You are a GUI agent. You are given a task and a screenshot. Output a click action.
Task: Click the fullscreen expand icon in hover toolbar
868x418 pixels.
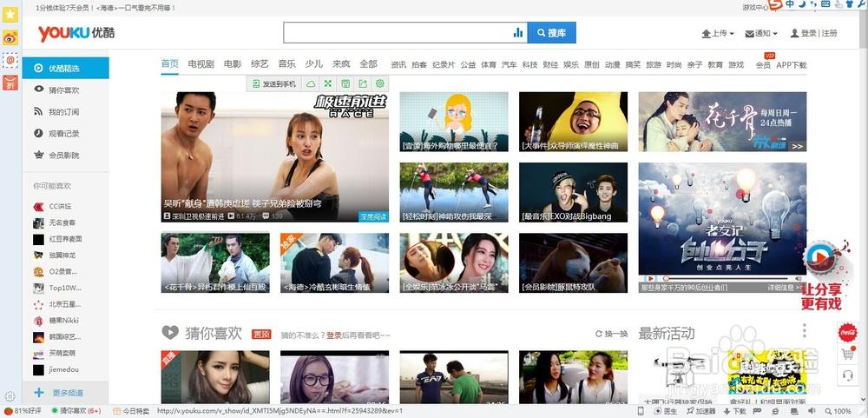coord(328,83)
